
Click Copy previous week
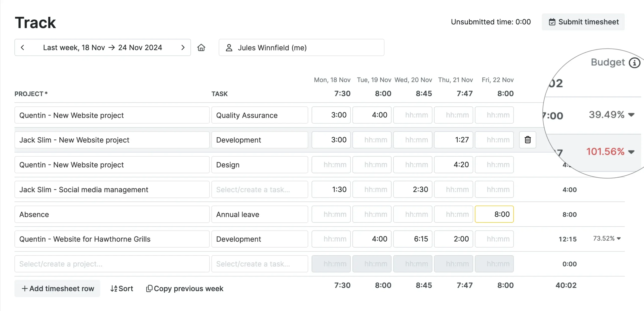pyautogui.click(x=185, y=289)
